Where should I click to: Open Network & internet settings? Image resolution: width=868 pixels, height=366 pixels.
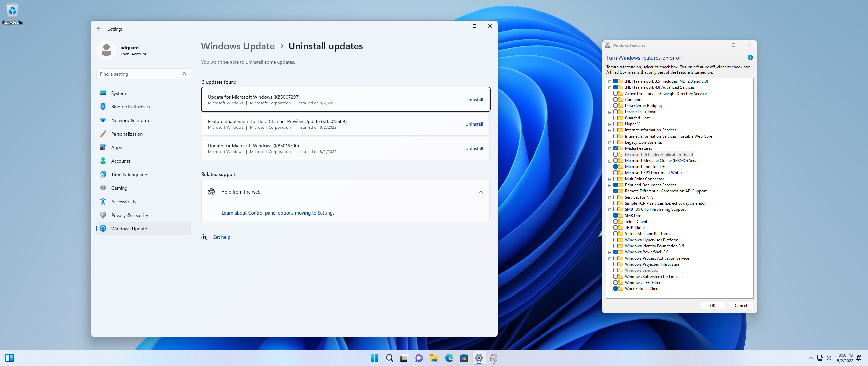144,120
